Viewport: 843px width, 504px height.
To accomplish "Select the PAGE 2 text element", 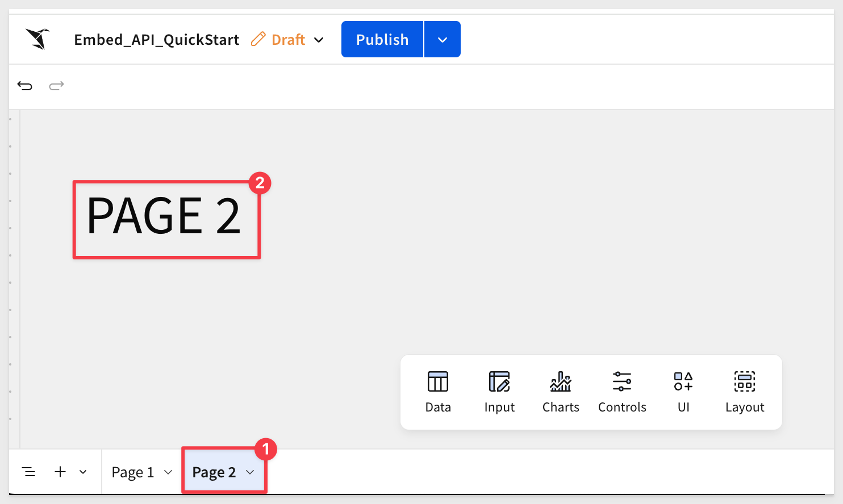I will (x=164, y=216).
